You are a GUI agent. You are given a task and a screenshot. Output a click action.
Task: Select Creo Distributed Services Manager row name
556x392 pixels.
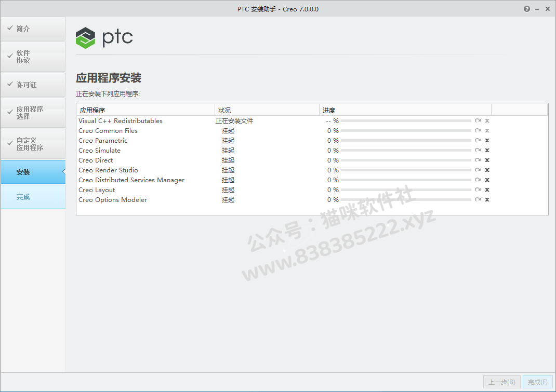click(x=131, y=180)
